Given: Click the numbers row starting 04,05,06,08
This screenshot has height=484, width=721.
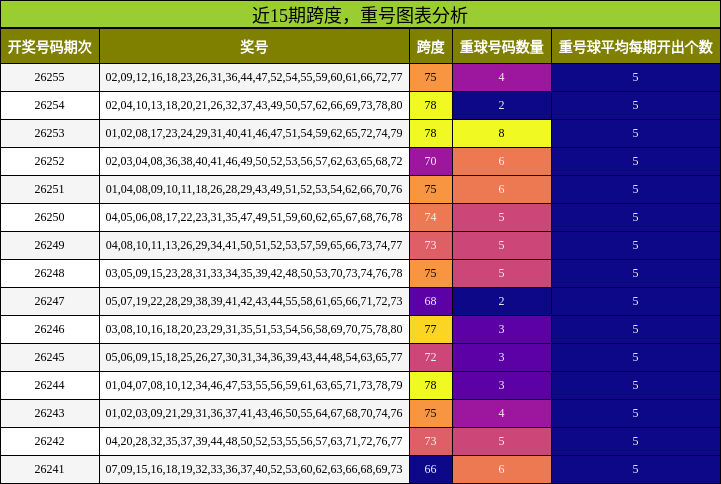Looking at the screenshot, I should coord(254,217).
